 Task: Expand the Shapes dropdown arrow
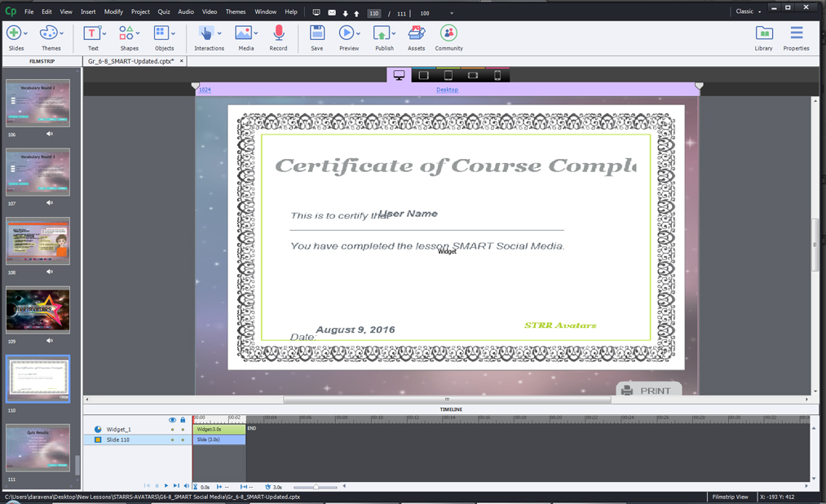(x=138, y=33)
